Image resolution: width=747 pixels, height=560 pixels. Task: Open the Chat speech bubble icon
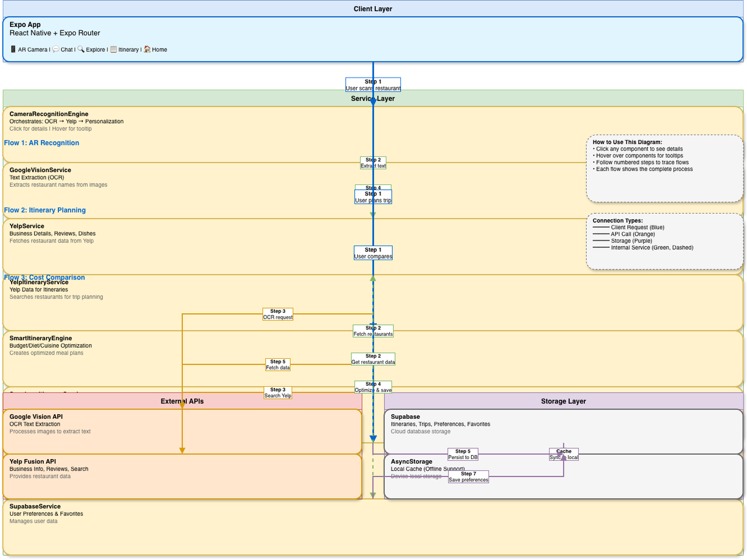point(55,49)
